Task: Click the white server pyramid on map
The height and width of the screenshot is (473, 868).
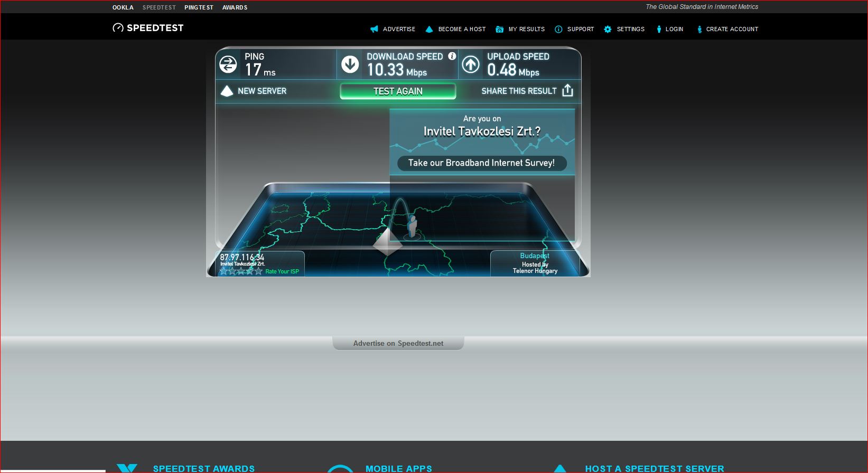Action: (387, 242)
